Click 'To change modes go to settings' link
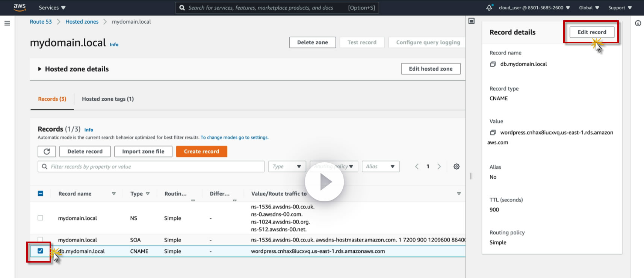This screenshot has width=644, height=278. [234, 137]
